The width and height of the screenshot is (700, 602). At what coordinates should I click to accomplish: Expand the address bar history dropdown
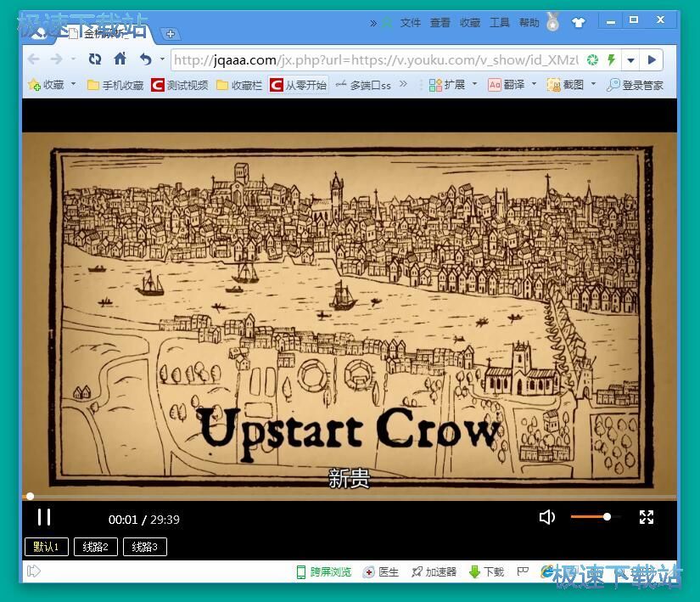630,59
